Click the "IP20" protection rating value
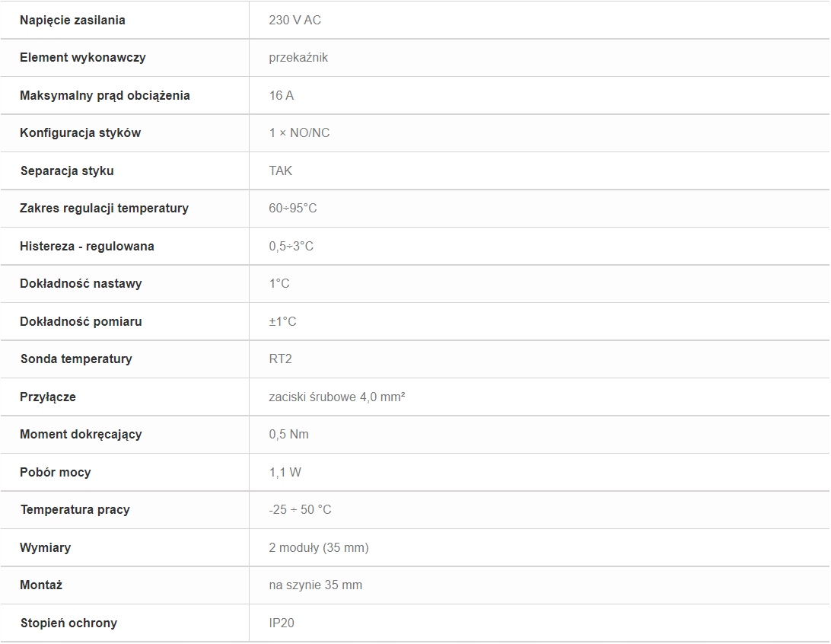This screenshot has height=644, width=831. [281, 623]
